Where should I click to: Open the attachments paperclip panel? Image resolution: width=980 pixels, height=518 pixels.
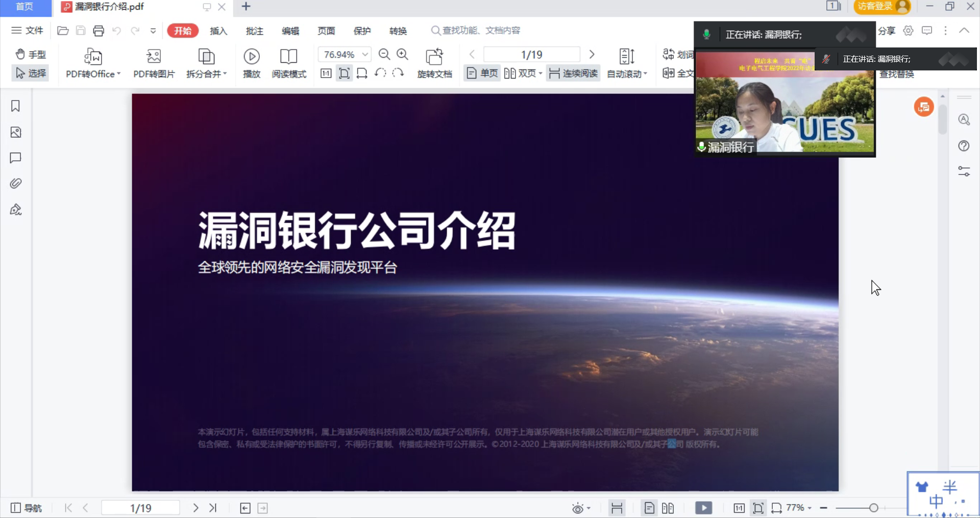pos(15,183)
